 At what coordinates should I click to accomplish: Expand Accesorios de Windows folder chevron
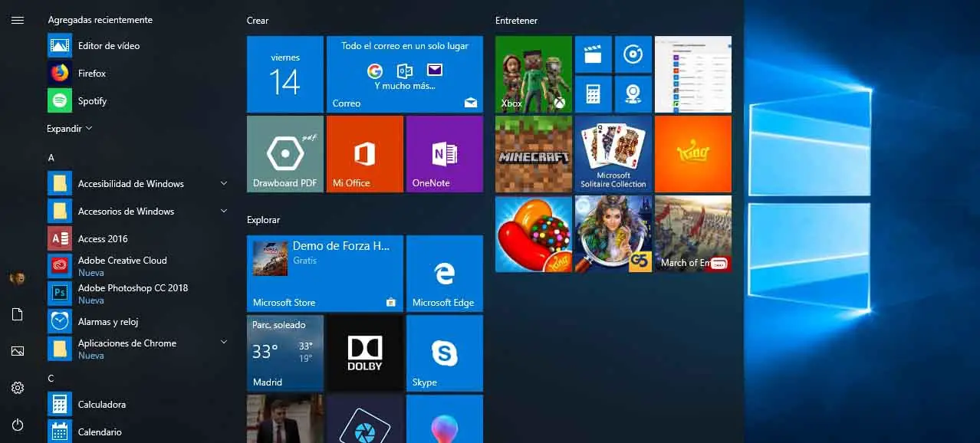point(224,211)
